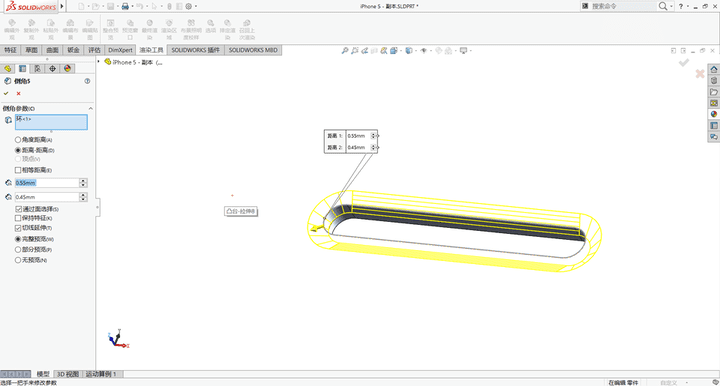Click the Edit Appearance icon in the view toolbar
This screenshot has height=386, width=720.
439,51
